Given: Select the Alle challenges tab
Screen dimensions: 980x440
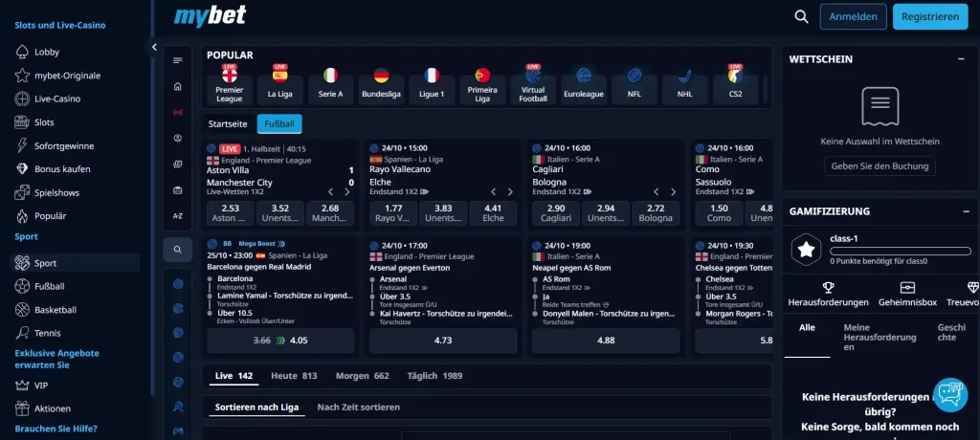Looking at the screenshot, I should (807, 327).
